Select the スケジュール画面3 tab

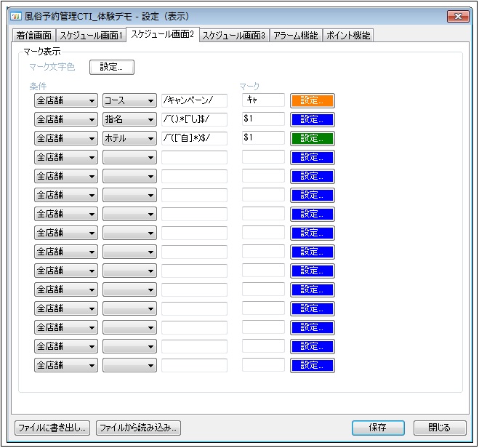pyautogui.click(x=233, y=35)
